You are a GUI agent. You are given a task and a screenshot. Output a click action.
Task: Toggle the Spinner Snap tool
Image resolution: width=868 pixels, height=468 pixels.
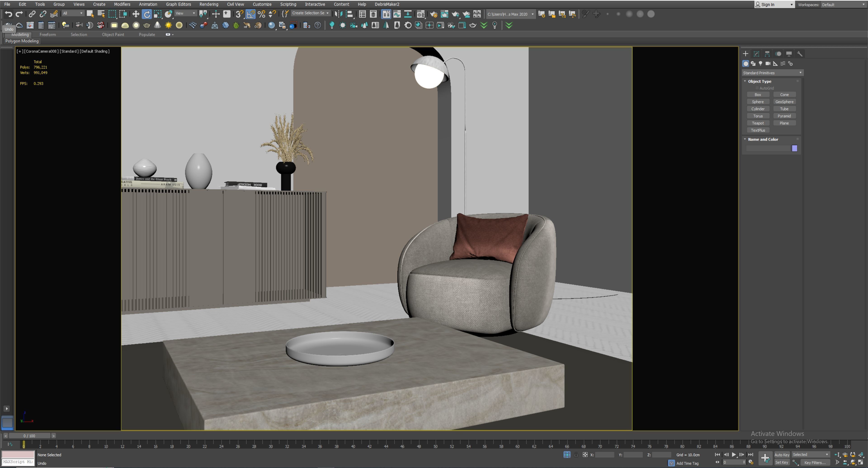click(272, 14)
